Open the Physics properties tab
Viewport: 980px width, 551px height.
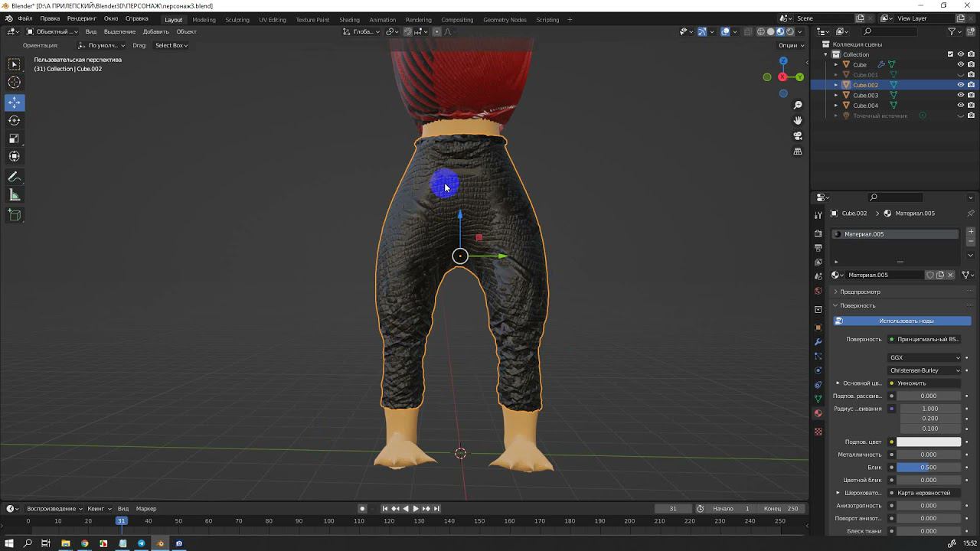tap(818, 370)
